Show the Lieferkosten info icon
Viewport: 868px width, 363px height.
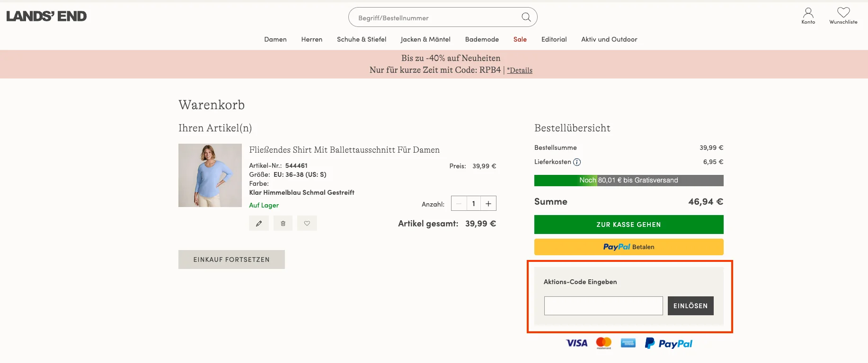(x=577, y=162)
